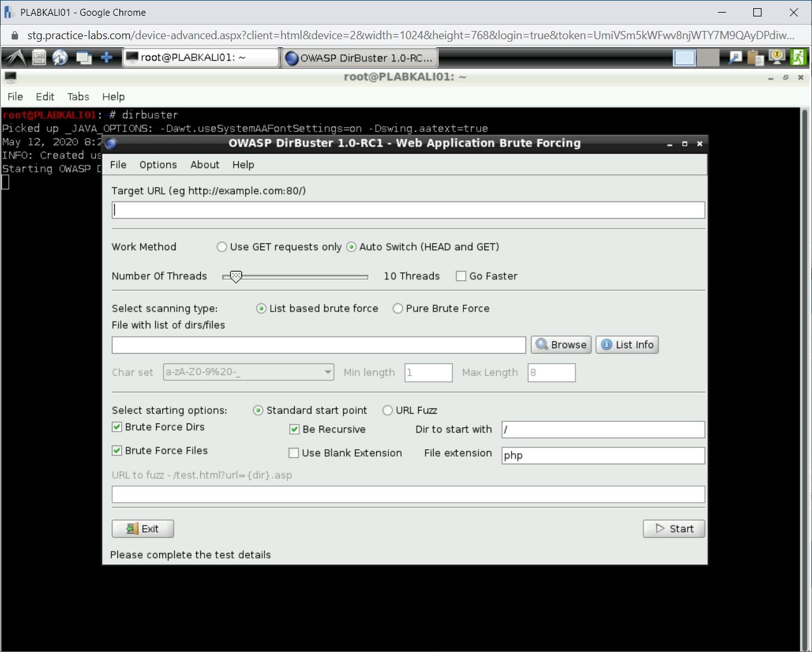This screenshot has height=652, width=812.
Task: Click the green logout door icon
Action: click(x=798, y=57)
